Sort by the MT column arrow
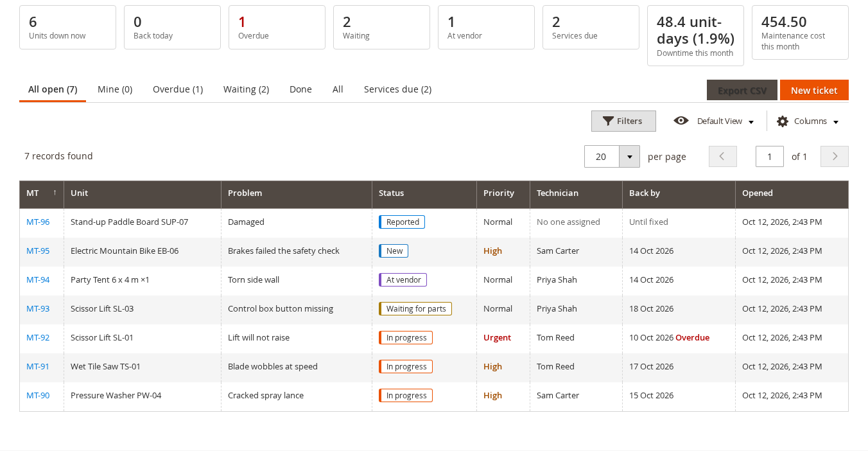 click(x=55, y=193)
